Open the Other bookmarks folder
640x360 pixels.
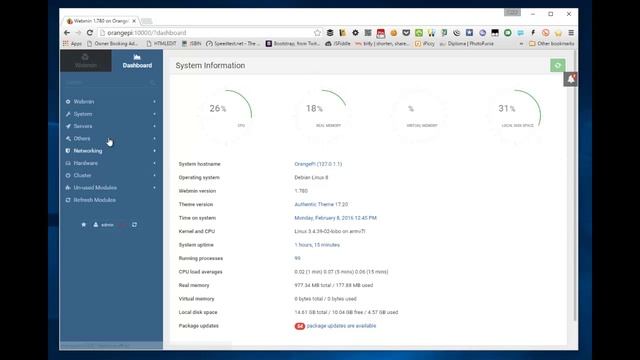click(x=551, y=43)
